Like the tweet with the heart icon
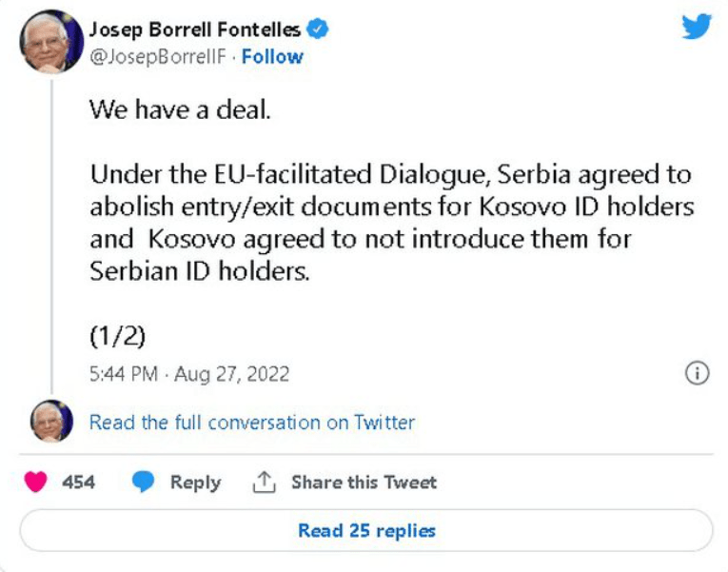Screen dimensions: 728x572 coord(35,483)
